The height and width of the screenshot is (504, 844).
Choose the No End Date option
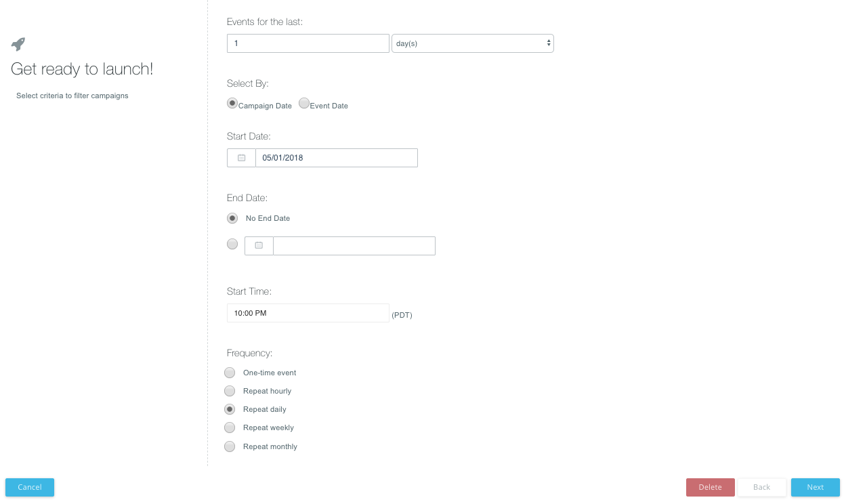pyautogui.click(x=232, y=218)
